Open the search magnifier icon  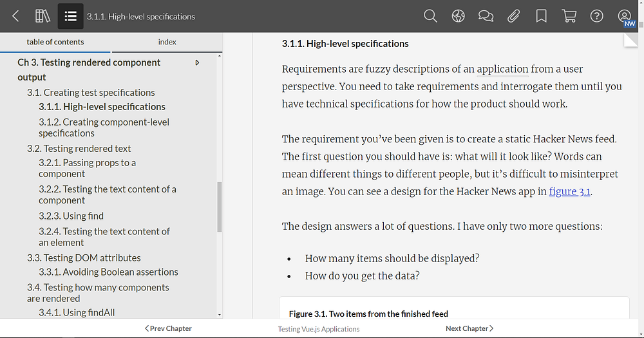coord(430,16)
